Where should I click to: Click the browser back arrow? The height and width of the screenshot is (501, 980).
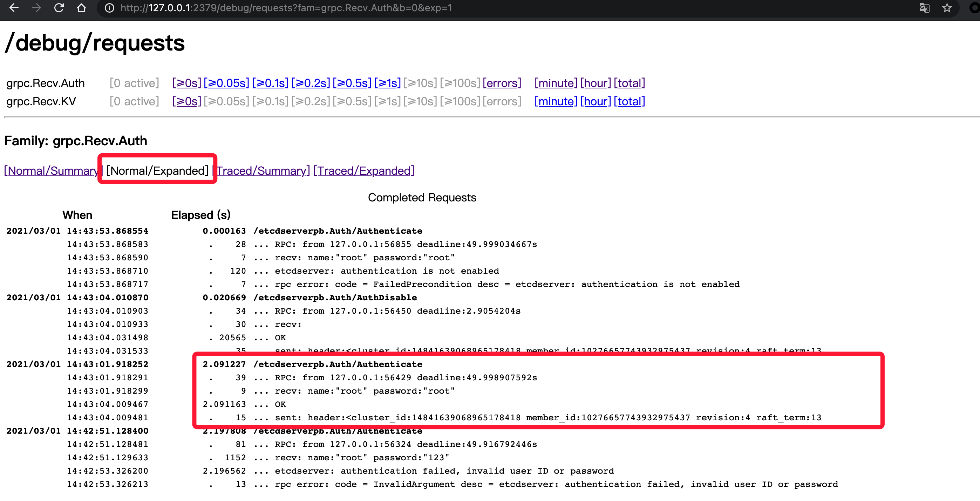14,8
